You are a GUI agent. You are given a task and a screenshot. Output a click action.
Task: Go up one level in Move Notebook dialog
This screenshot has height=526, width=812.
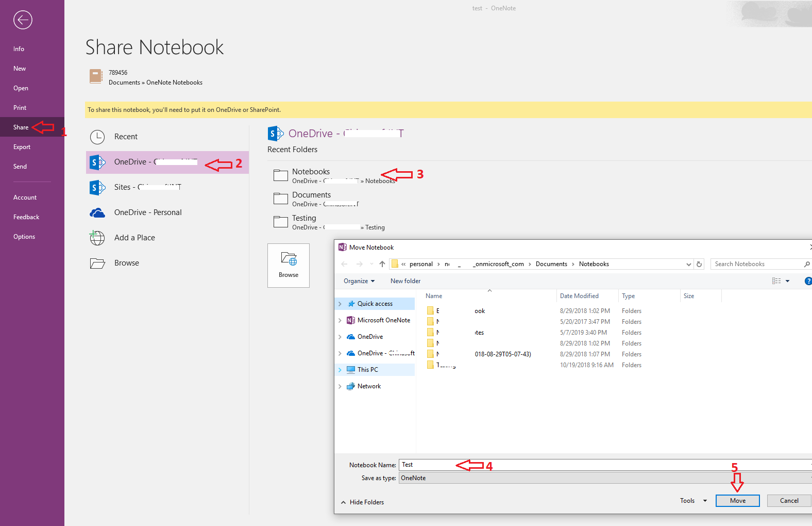pos(382,264)
